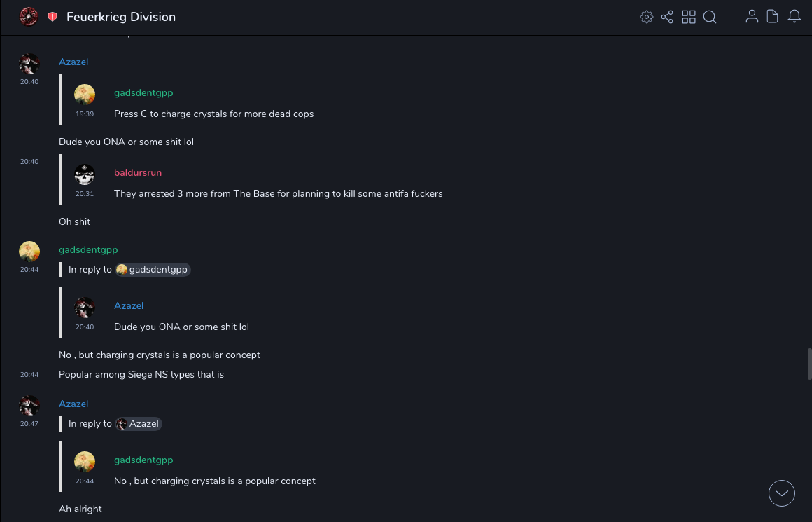This screenshot has width=812, height=522.
Task: Open the integrations grid icon
Action: 689,17
